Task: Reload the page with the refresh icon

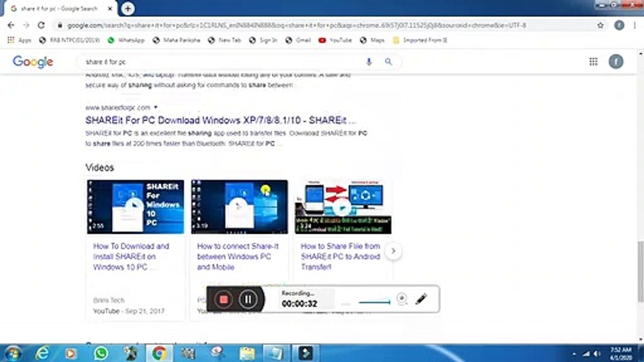Action: coord(41,25)
